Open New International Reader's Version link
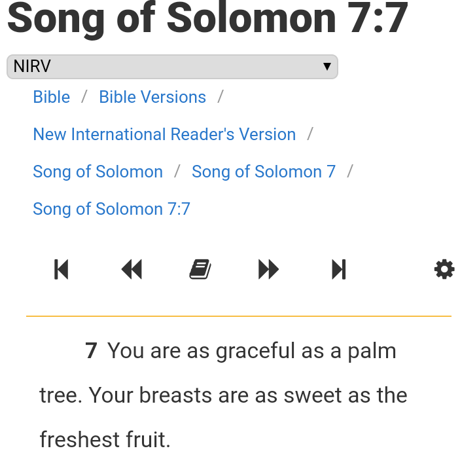The width and height of the screenshot is (460, 476). coord(164,134)
